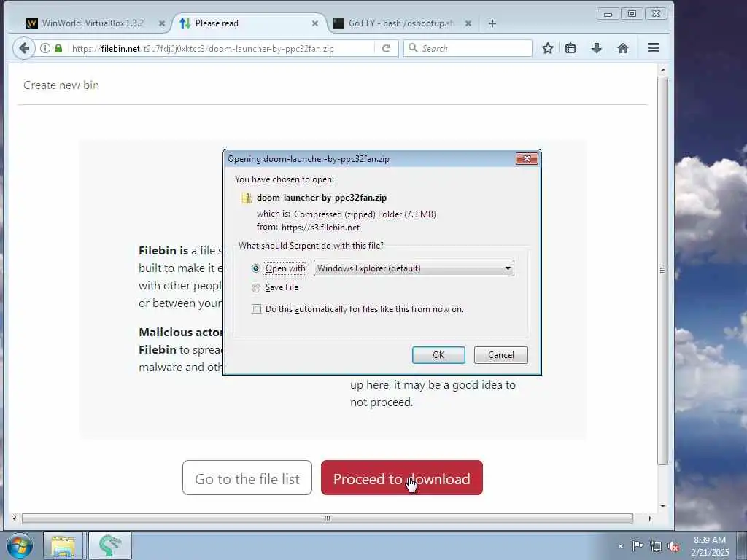Open the network tray icon
This screenshot has height=560, width=747.
pos(656,546)
